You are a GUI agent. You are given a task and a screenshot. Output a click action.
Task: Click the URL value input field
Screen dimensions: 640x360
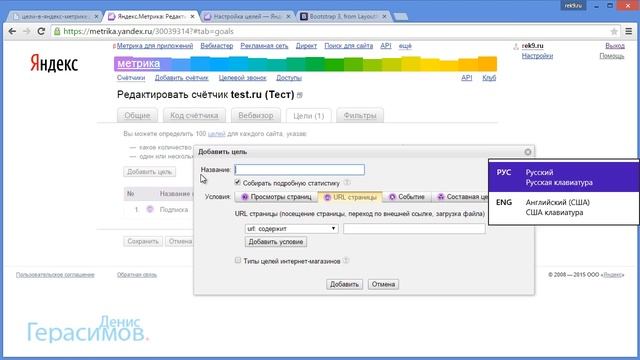pos(414,229)
